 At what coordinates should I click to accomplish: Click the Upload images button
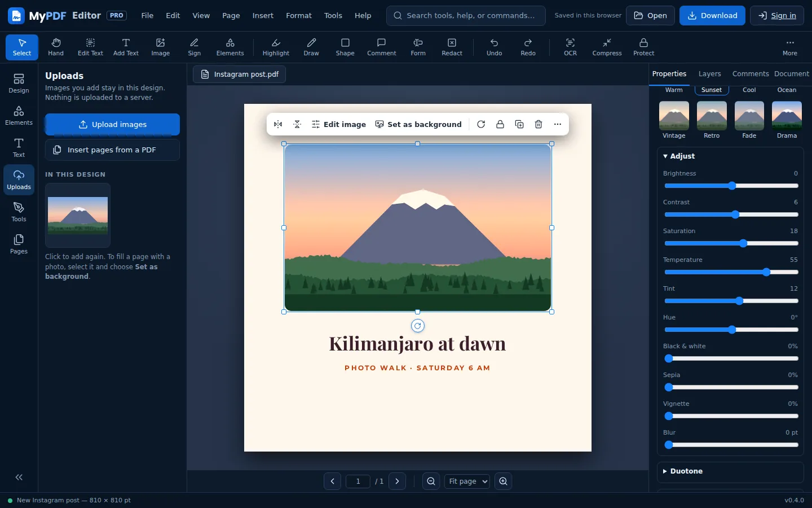(x=112, y=124)
